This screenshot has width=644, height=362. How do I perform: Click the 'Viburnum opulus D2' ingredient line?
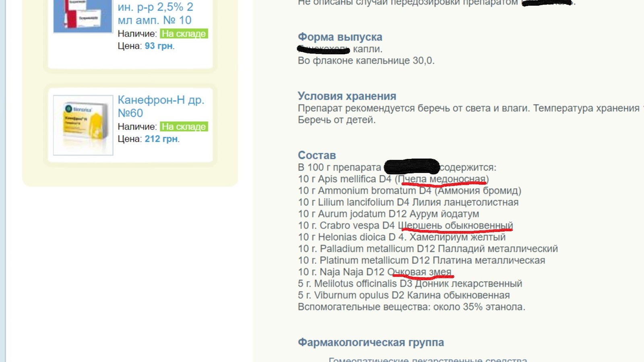tap(404, 296)
